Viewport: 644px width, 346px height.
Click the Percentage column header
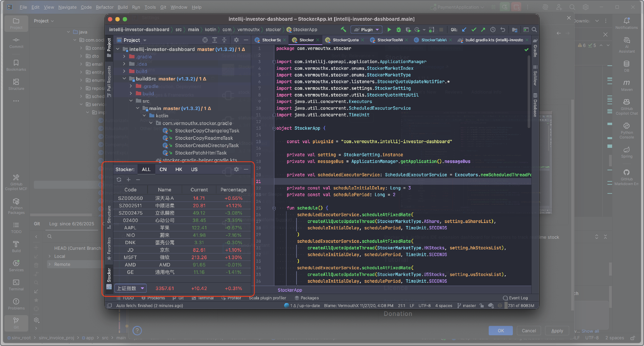click(x=233, y=190)
